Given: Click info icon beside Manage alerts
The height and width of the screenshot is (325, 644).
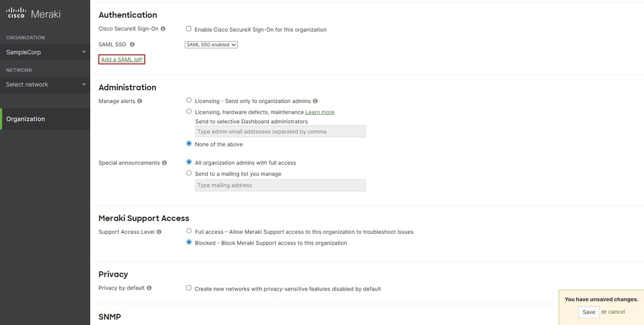Looking at the screenshot, I should [140, 101].
